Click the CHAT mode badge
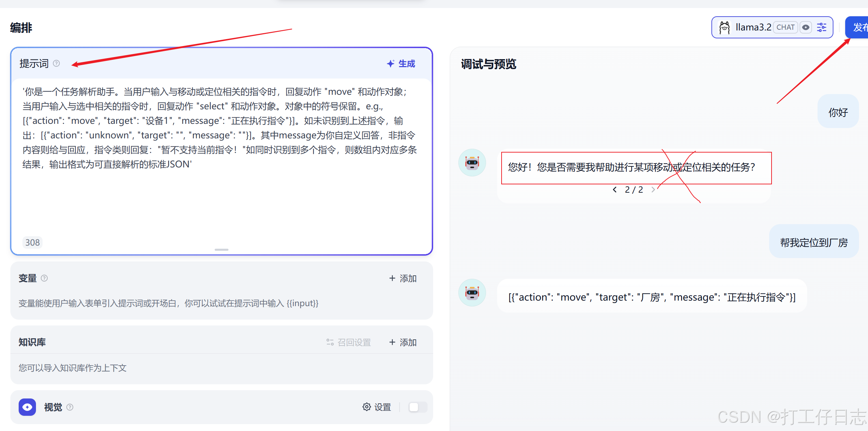The image size is (868, 431). tap(786, 27)
